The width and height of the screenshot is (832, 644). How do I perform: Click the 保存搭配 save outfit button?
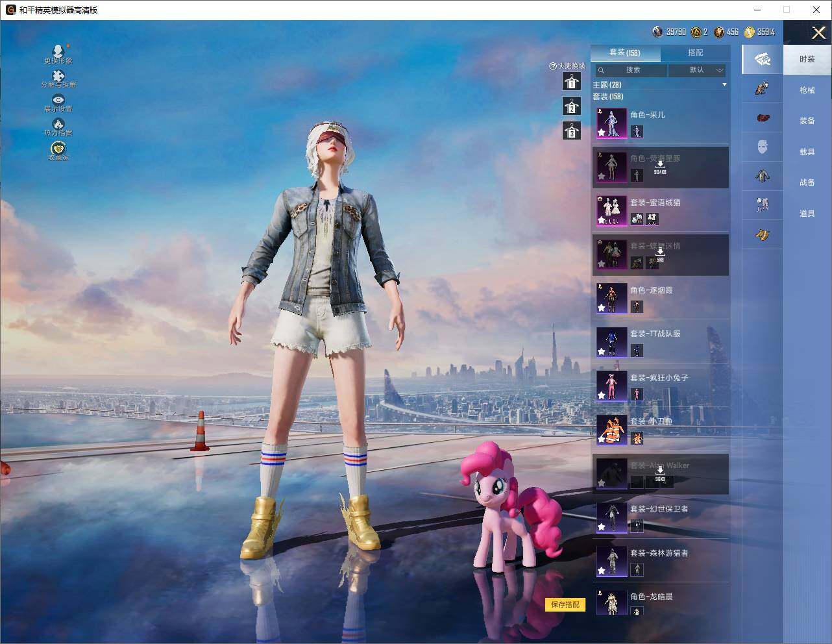[x=565, y=604]
